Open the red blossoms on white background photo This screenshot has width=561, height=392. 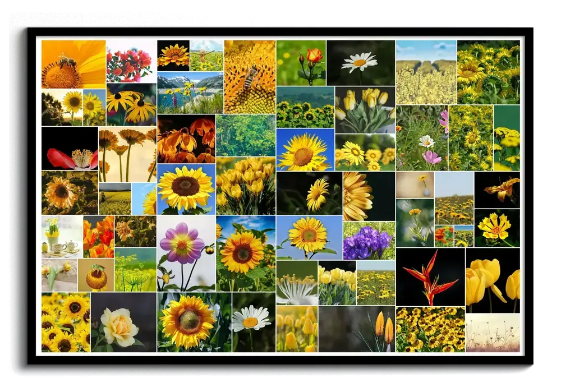pos(131,61)
